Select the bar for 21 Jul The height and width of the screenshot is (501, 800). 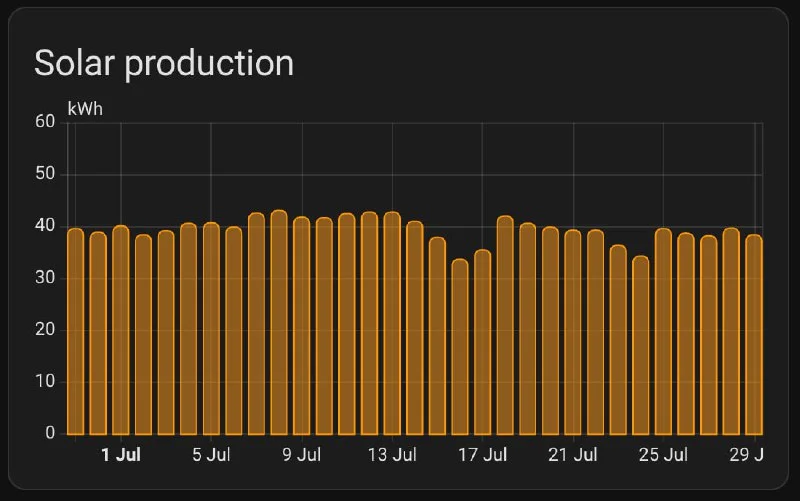pyautogui.click(x=573, y=332)
